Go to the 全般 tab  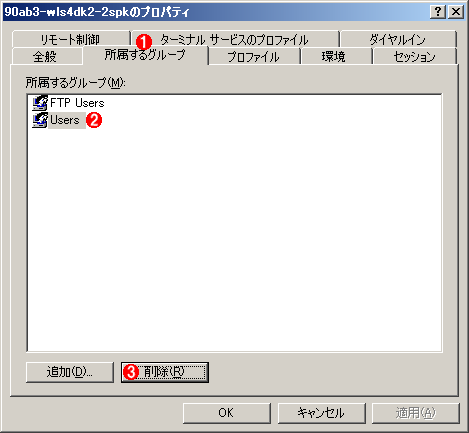(x=45, y=56)
